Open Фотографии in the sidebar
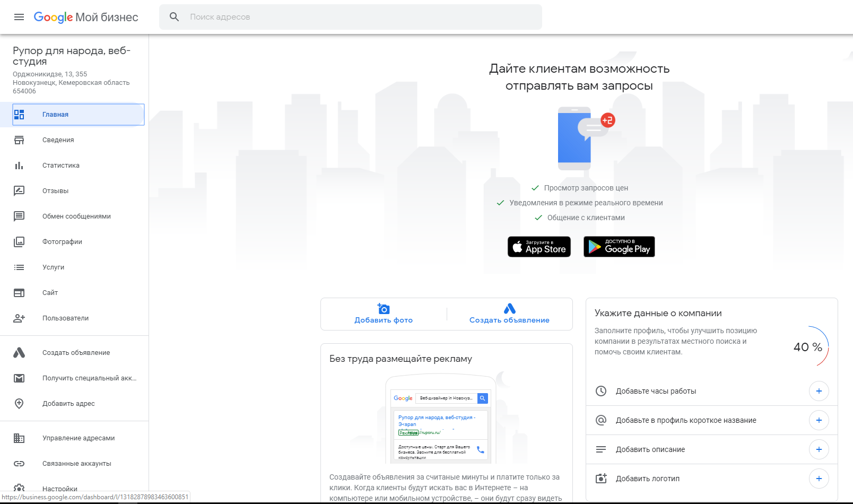This screenshot has height=504, width=853. pyautogui.click(x=74, y=242)
